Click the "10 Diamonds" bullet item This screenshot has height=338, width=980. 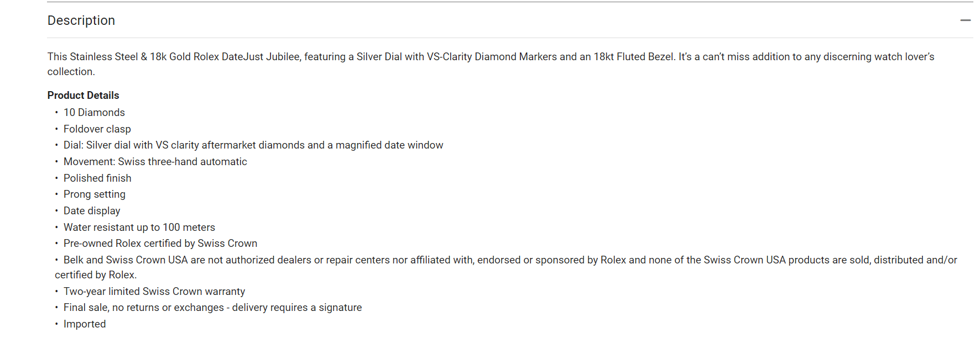pos(94,113)
